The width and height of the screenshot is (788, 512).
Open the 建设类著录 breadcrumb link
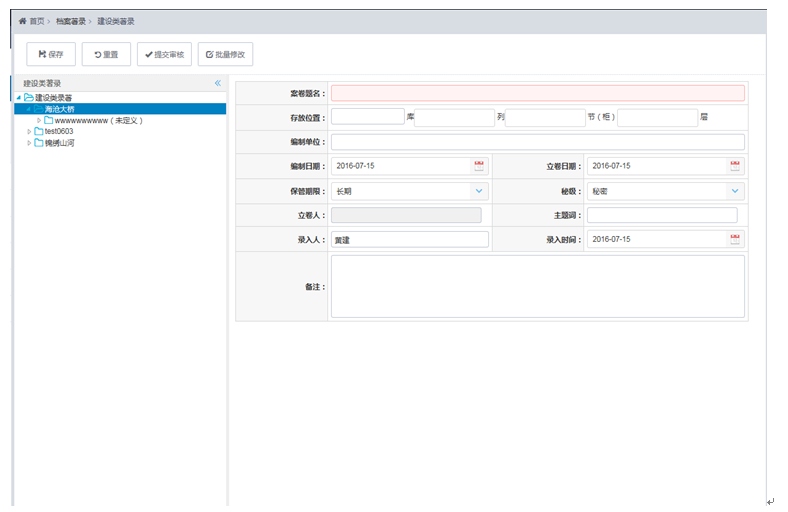point(116,21)
